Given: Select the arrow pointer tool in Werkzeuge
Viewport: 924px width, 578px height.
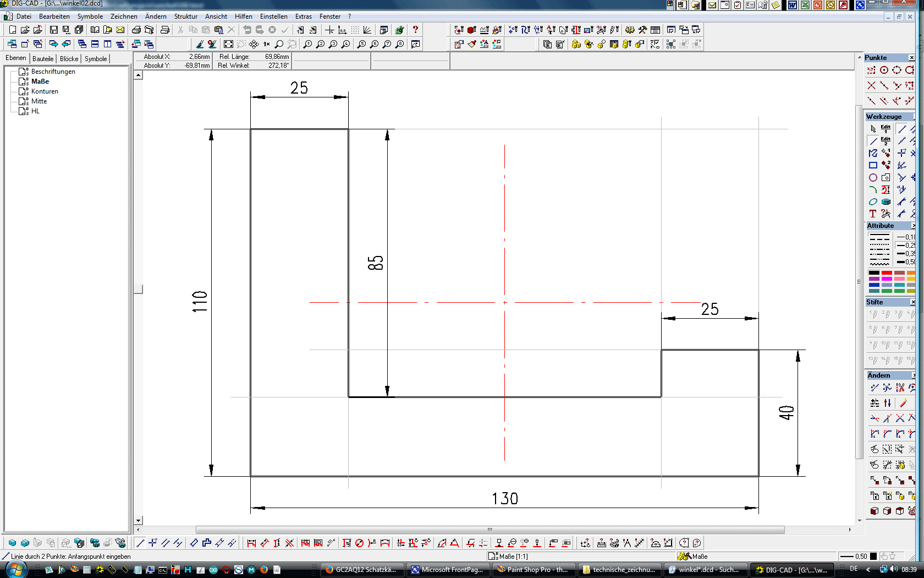Looking at the screenshot, I should [x=873, y=129].
